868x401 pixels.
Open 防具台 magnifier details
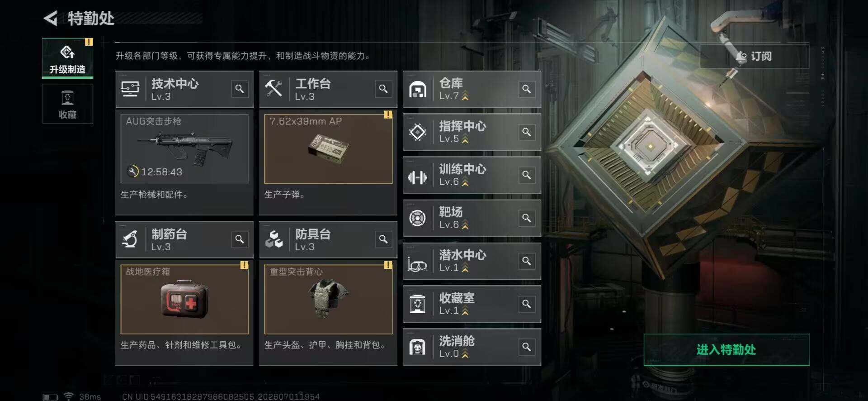tap(383, 239)
